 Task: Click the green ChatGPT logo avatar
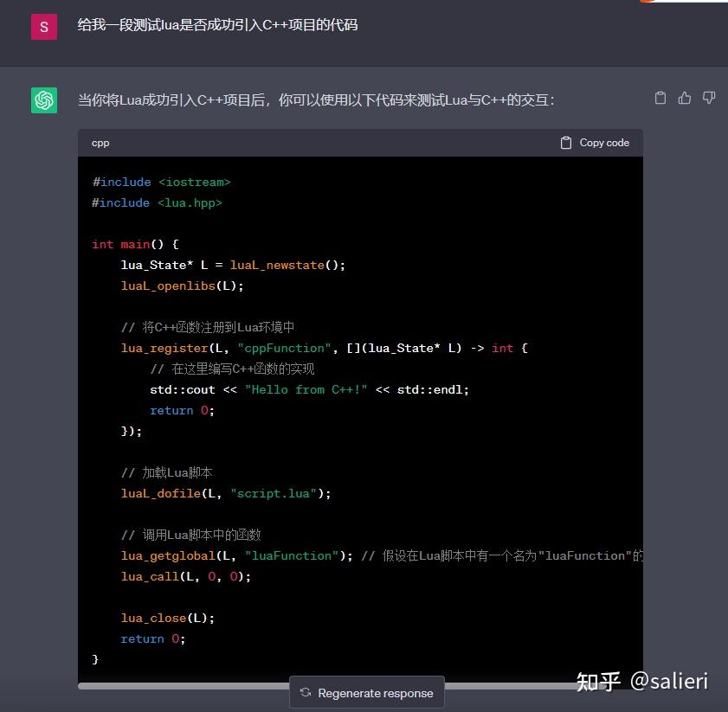click(x=43, y=99)
